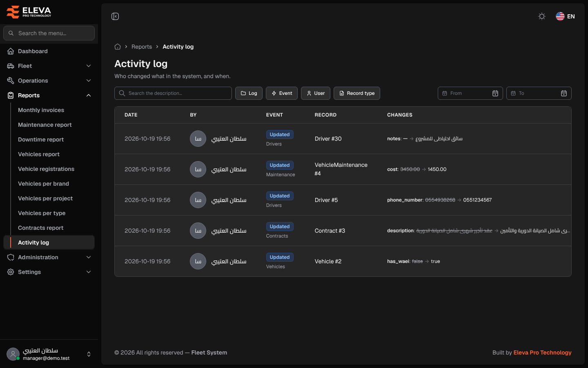The image size is (588, 368).
Task: Open the From date calendar picker icon
Action: tap(495, 93)
